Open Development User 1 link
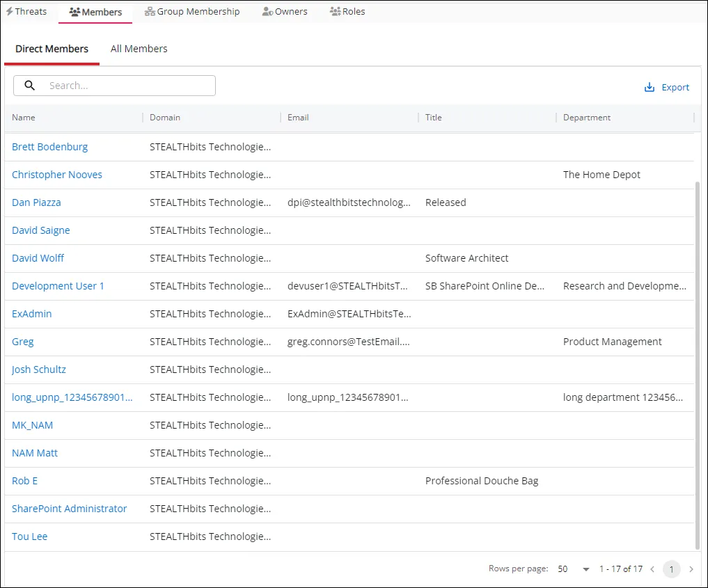708x588 pixels. pyautogui.click(x=58, y=286)
